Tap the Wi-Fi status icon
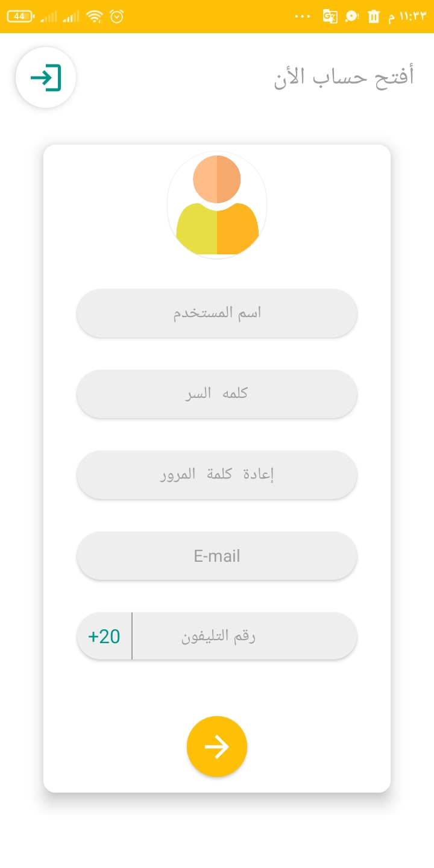Viewport: 434px width, 868px height. pos(95,16)
